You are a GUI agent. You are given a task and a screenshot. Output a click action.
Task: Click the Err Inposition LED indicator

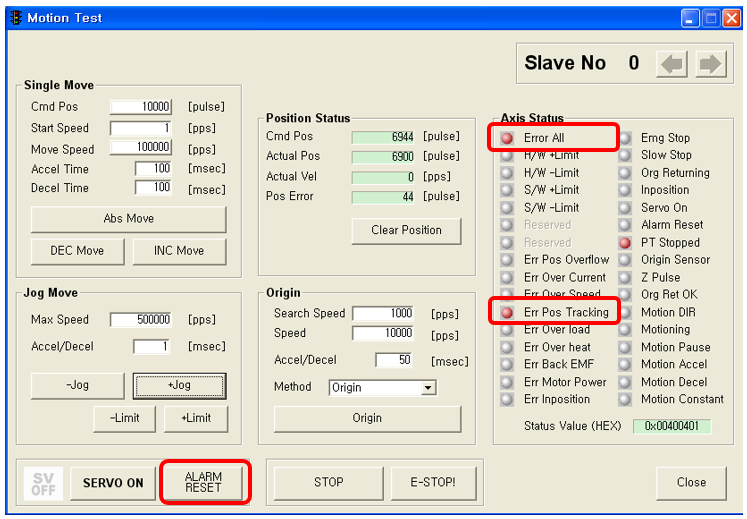pos(507,399)
